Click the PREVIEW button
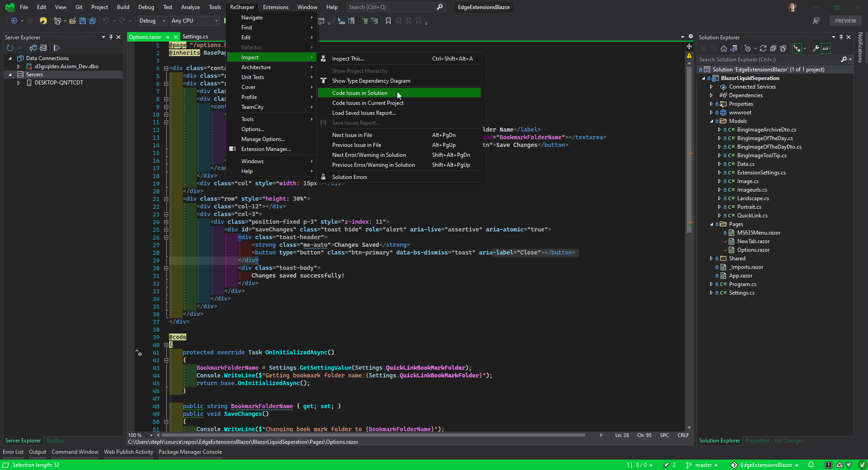 [845, 21]
